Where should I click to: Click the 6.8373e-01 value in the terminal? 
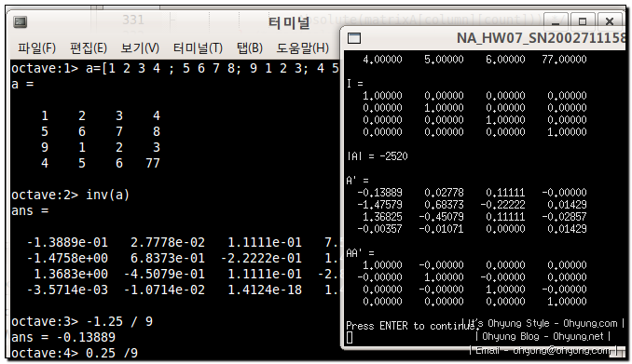point(167,258)
